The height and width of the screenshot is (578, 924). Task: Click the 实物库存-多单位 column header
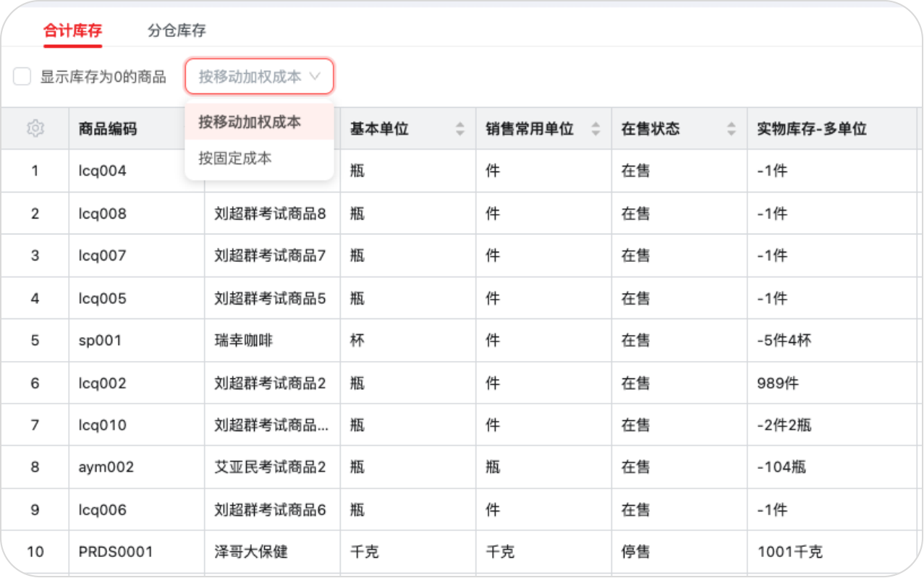click(812, 129)
